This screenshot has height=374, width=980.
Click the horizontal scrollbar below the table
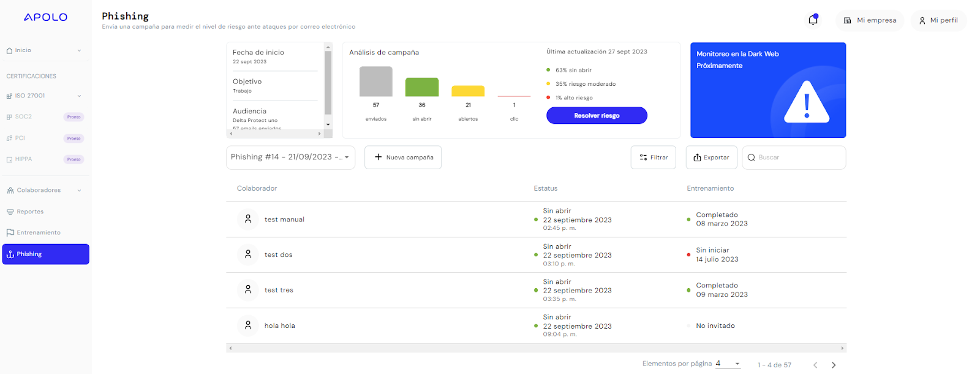pyautogui.click(x=536, y=348)
